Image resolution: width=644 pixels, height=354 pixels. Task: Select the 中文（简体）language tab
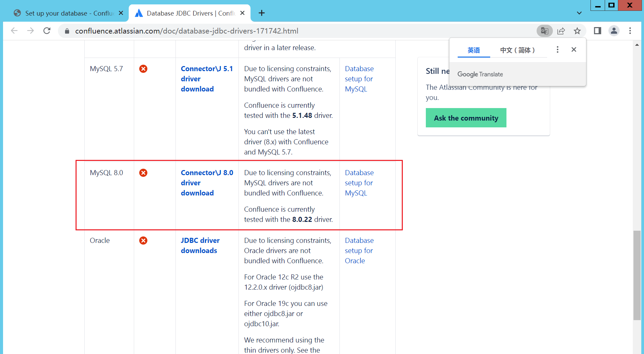point(518,50)
